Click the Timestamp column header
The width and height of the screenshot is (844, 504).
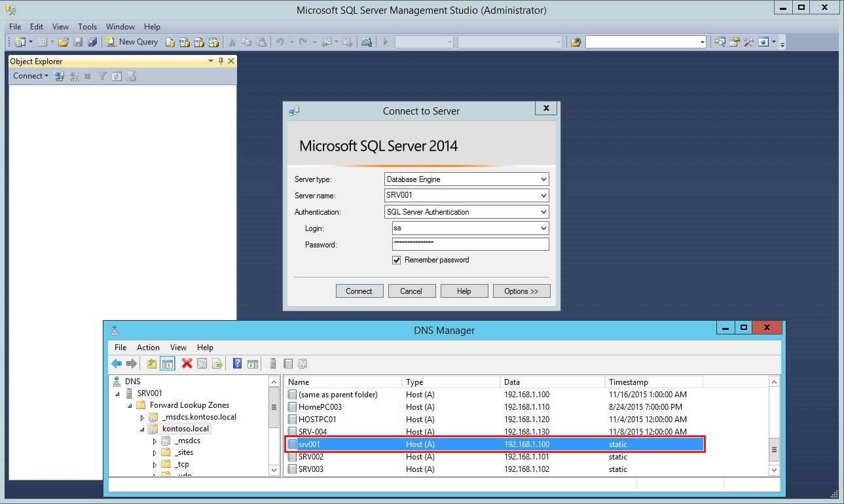click(x=653, y=382)
